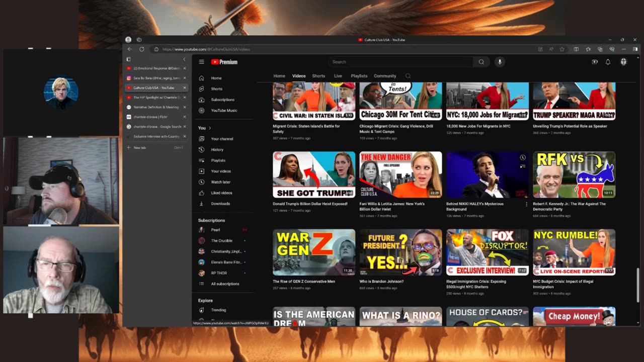Open the YouTube hamburger guide menu

tap(201, 62)
